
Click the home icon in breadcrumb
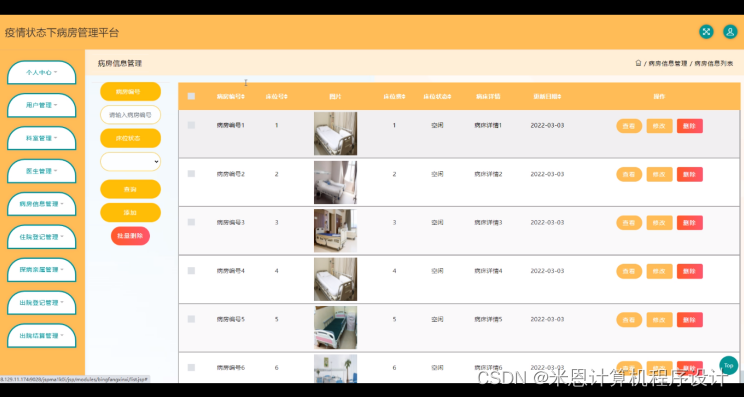tap(638, 63)
